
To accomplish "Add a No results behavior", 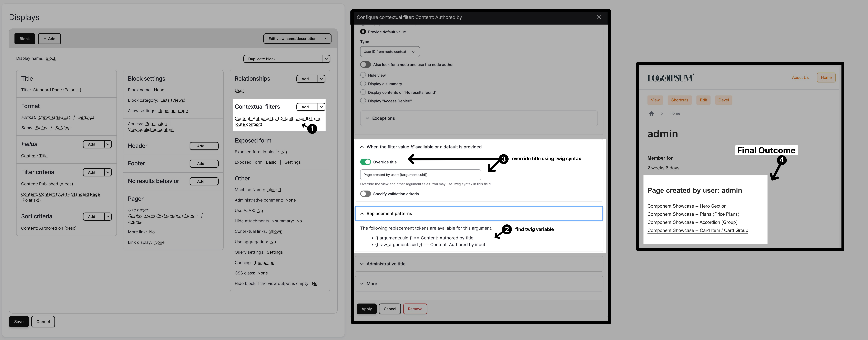I will click(204, 181).
